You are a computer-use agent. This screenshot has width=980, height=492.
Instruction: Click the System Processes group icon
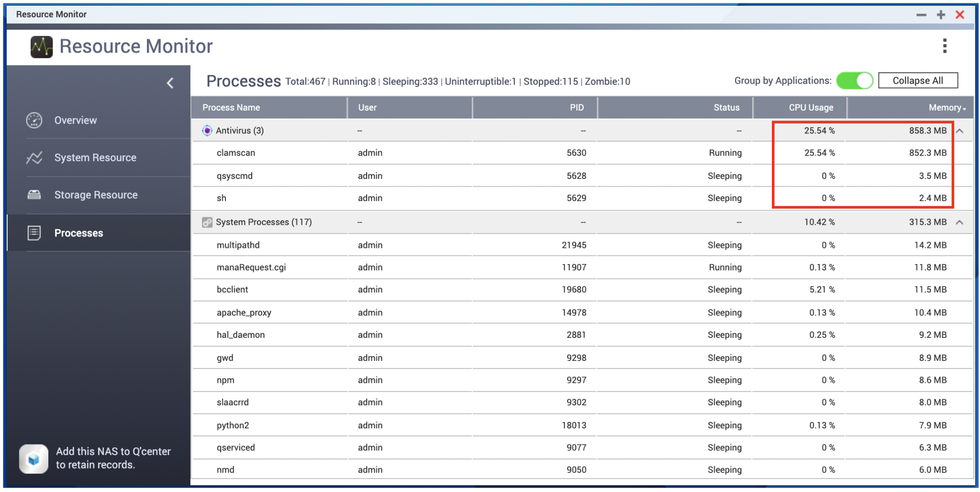point(207,222)
